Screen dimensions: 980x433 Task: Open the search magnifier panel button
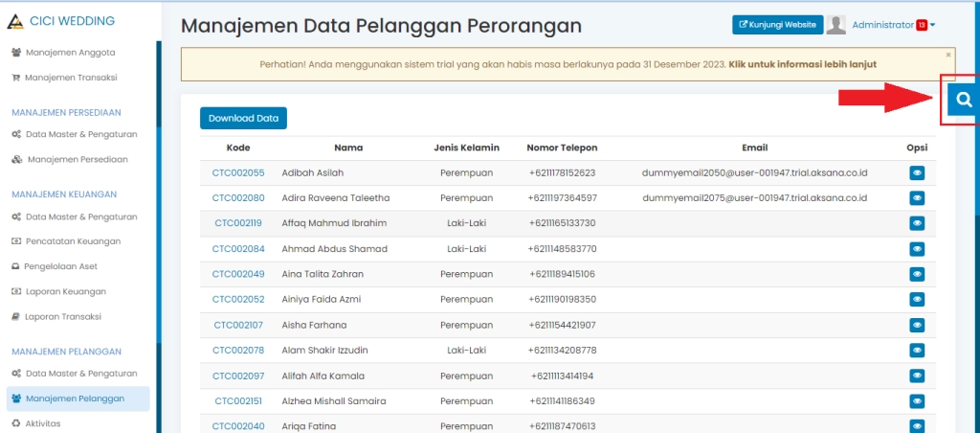click(x=964, y=100)
